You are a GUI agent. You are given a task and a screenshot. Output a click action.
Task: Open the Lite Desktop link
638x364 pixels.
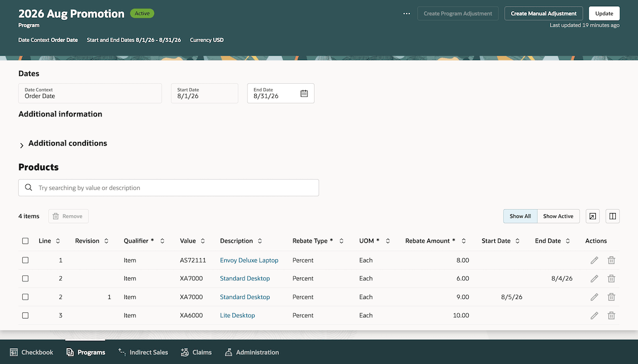click(237, 315)
